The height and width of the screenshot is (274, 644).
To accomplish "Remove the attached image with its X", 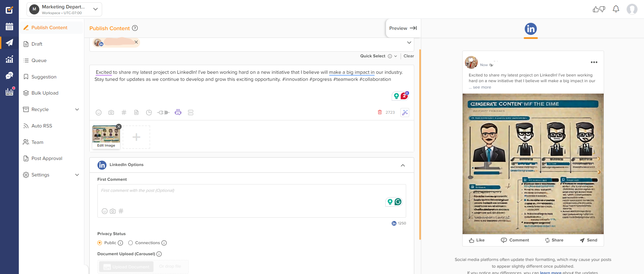I will 119,126.
